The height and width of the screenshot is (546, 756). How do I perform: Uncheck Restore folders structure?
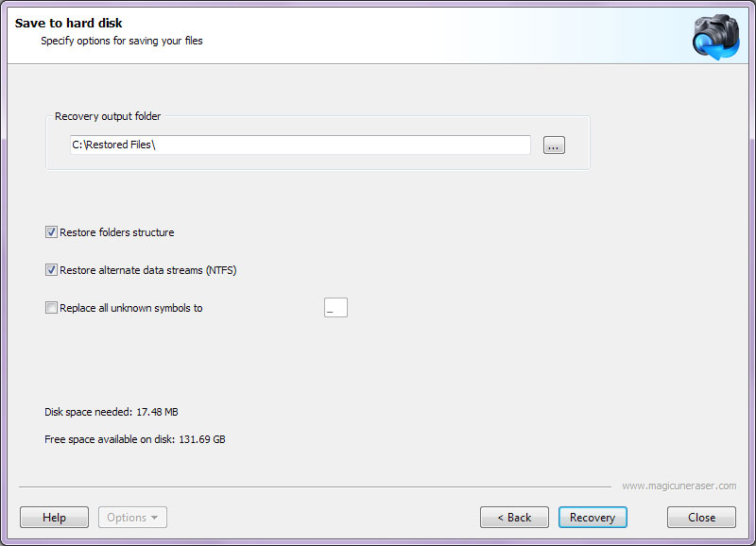click(x=52, y=231)
